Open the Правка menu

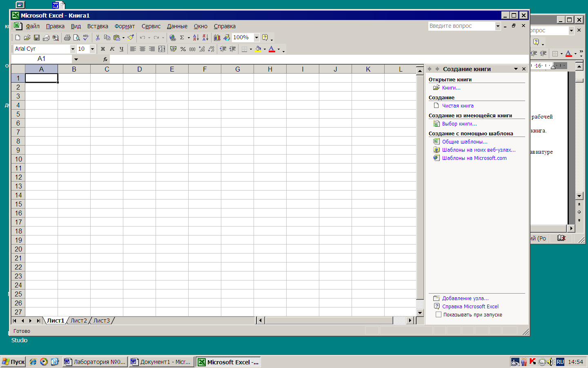55,26
